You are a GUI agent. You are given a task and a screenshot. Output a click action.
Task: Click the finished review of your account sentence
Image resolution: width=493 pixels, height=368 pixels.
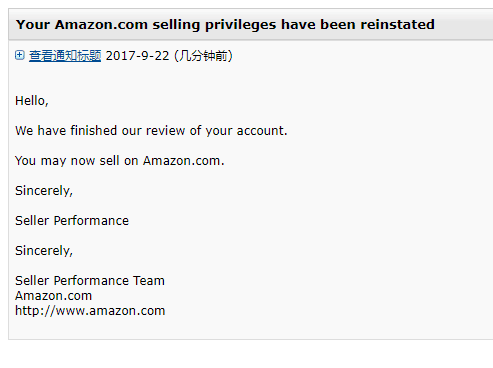[x=151, y=131]
